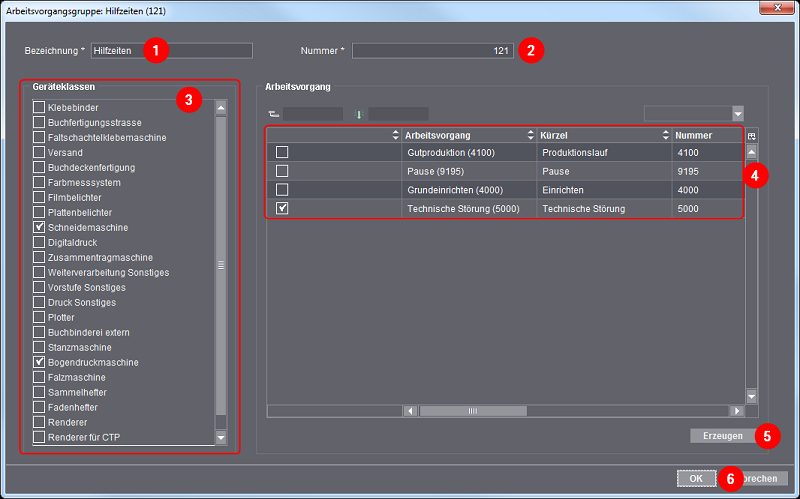Viewport: 800px width, 499px height.
Task: Tick the checkbox for Gutproduktion (4100)
Action: pyautogui.click(x=282, y=152)
